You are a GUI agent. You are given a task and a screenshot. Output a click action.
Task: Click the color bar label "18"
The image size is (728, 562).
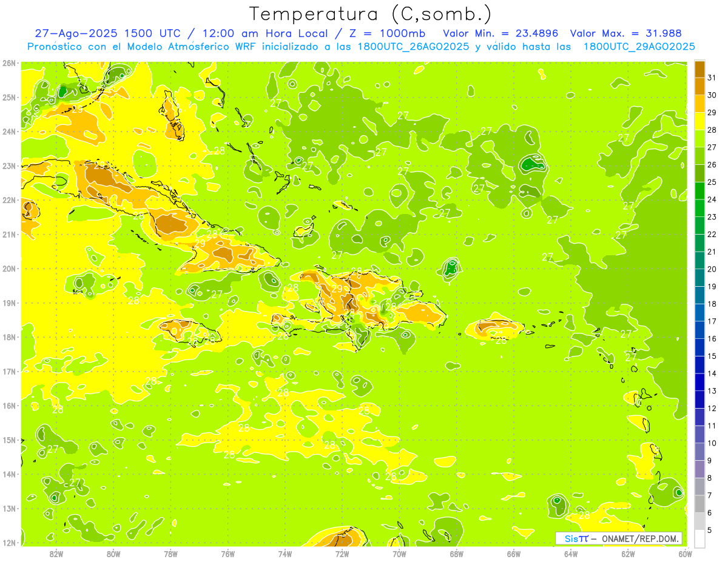click(x=712, y=304)
